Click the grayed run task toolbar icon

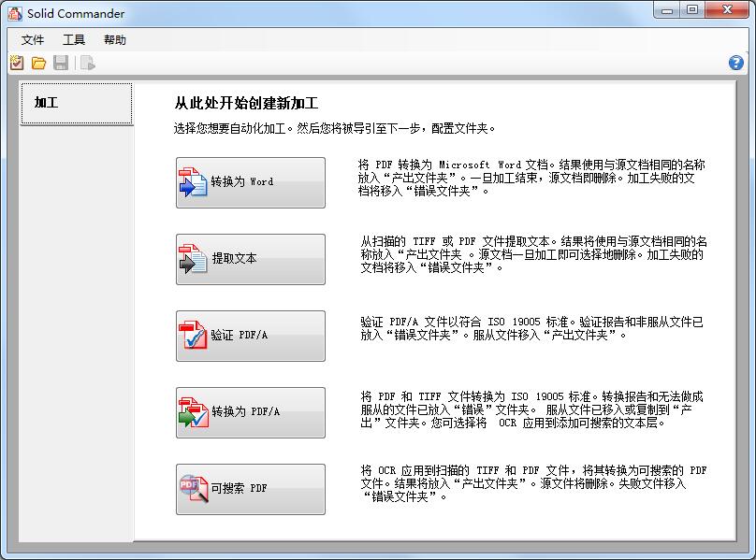click(x=88, y=63)
